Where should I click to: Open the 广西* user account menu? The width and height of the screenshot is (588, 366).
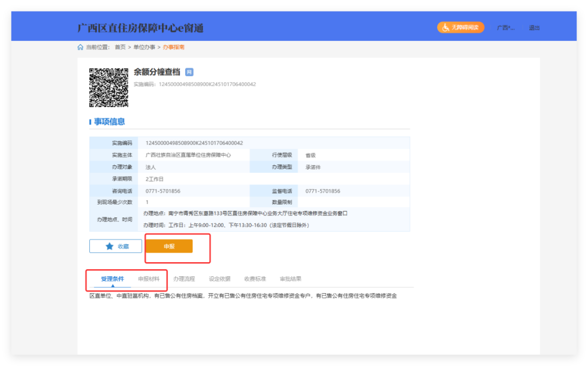click(x=505, y=28)
